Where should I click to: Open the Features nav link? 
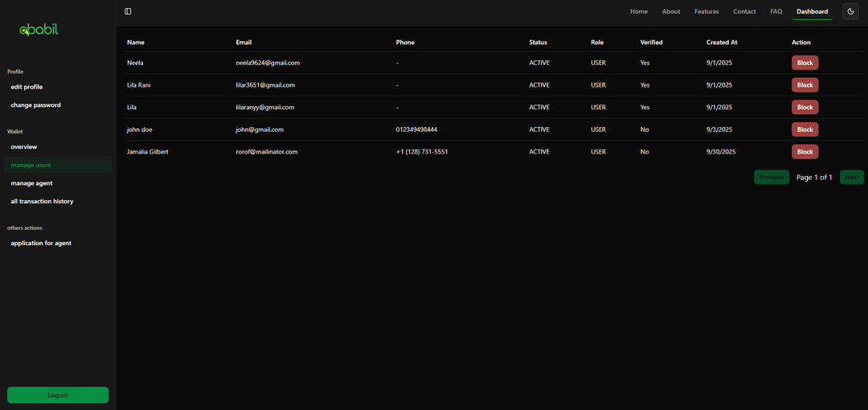(706, 11)
